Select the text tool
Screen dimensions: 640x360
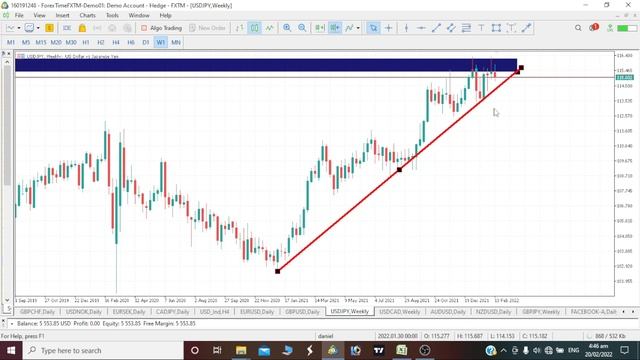[x=481, y=28]
